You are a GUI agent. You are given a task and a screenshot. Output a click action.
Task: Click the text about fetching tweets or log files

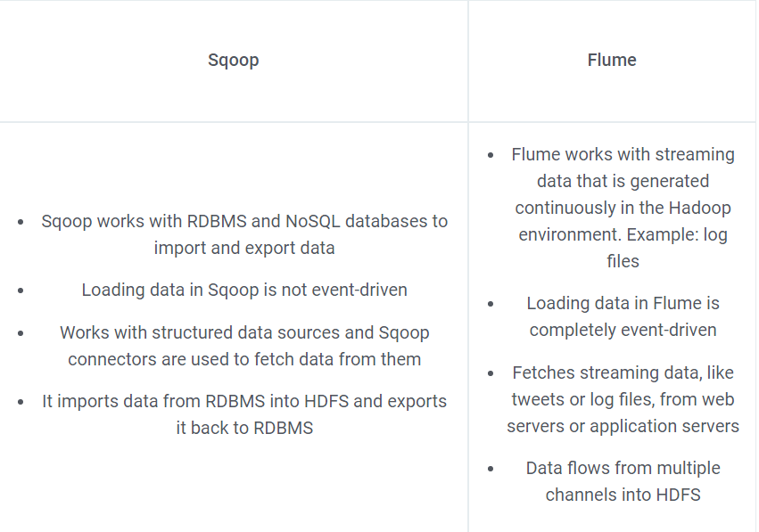(x=623, y=399)
